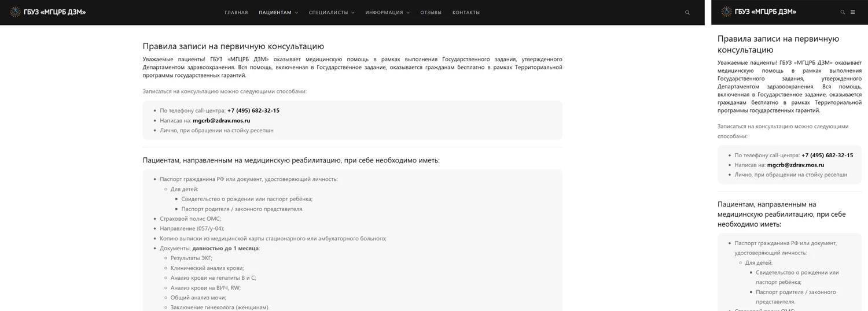Go to the Главная menu item
The image size is (868, 311).
[x=236, y=13]
